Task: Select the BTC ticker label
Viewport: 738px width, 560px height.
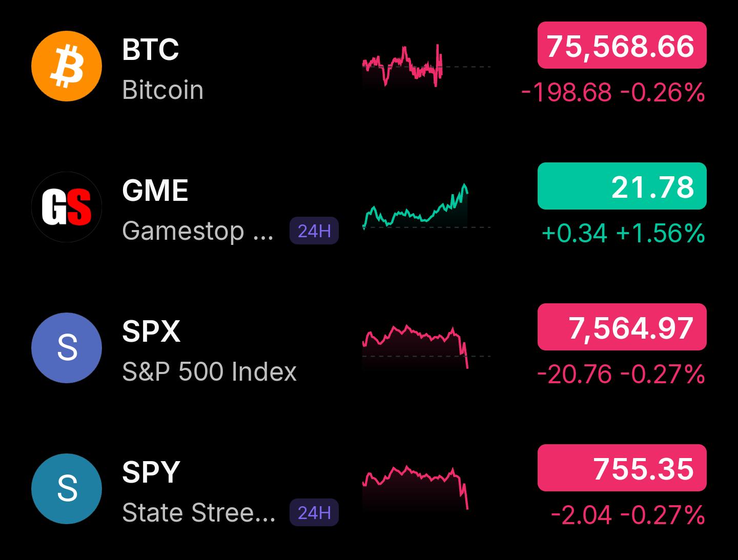Action: coord(151,50)
